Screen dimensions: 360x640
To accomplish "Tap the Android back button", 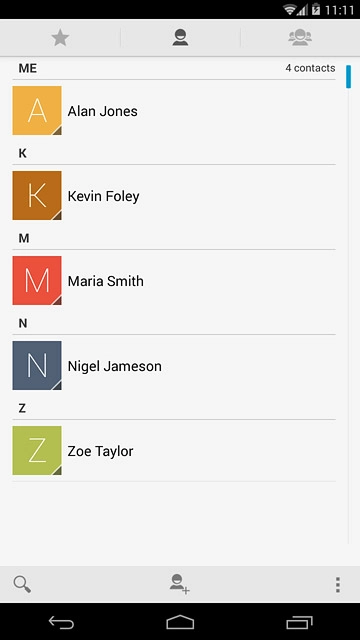I will pyautogui.click(x=61, y=622).
